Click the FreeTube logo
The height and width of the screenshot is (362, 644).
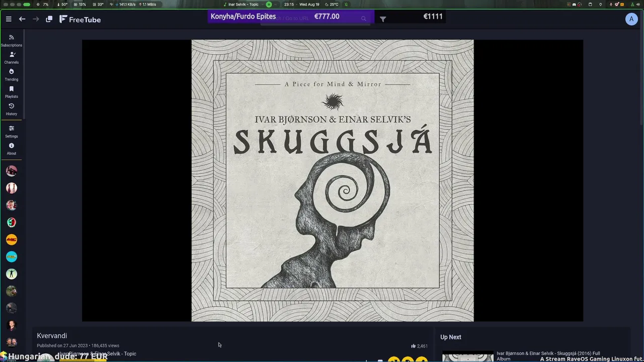[80, 20]
